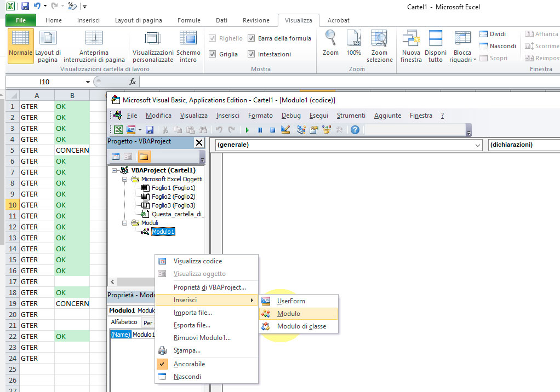Switch to Schermo intero view

point(188,46)
